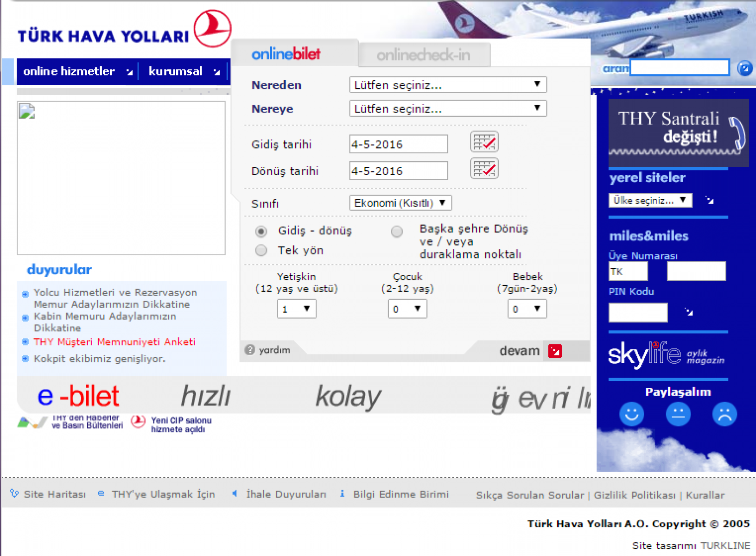This screenshot has width=756, height=556.
Task: Click the happy smiley face icon
Action: coord(631,414)
